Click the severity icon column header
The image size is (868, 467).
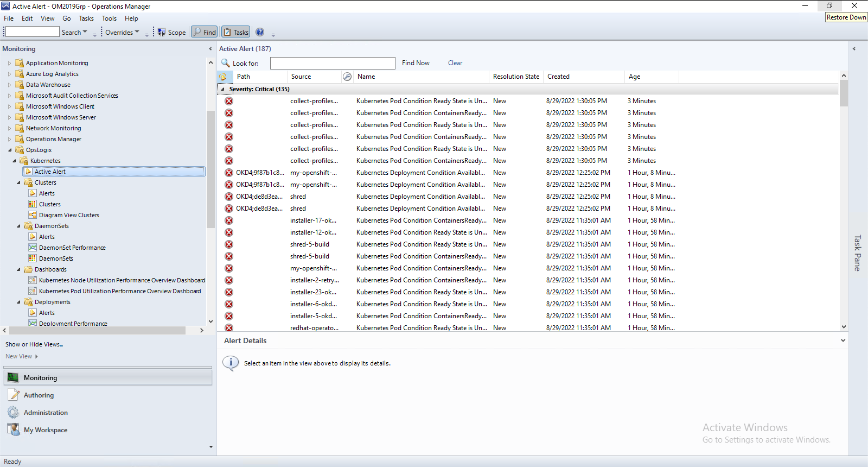[223, 77]
